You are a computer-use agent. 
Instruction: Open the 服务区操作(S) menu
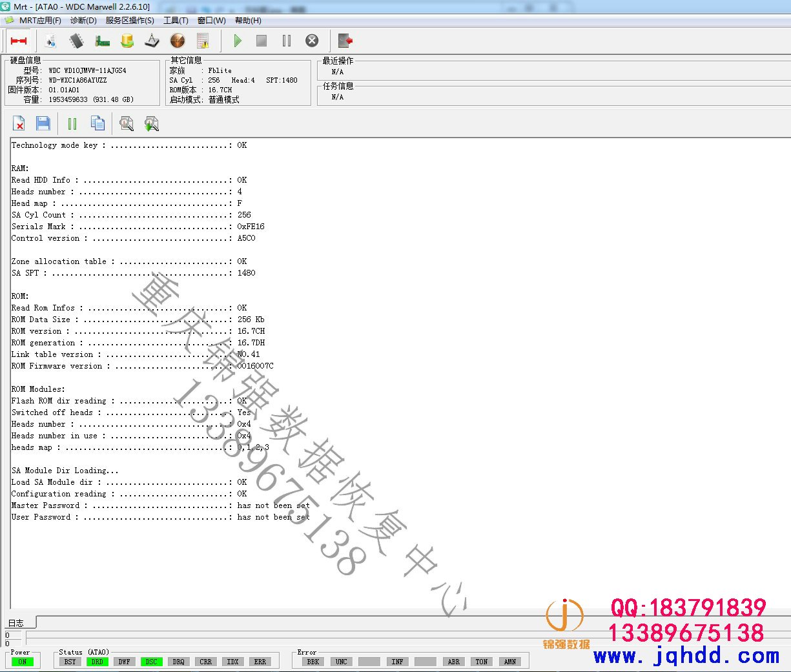pyautogui.click(x=130, y=21)
